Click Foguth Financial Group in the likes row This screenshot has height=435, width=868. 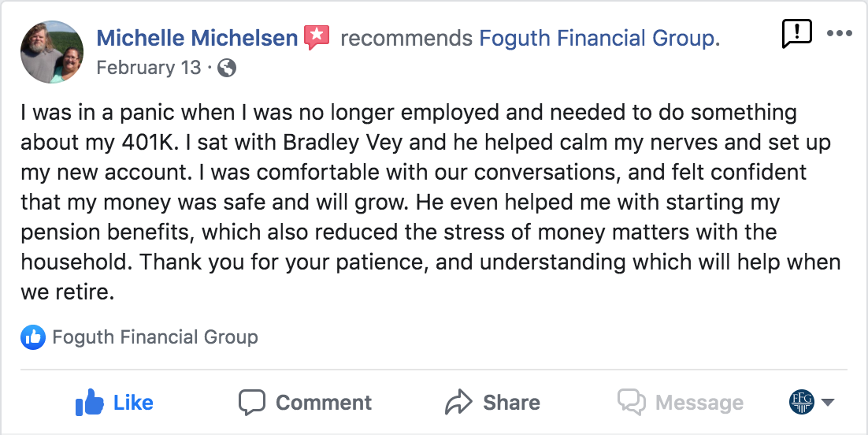[155, 338]
